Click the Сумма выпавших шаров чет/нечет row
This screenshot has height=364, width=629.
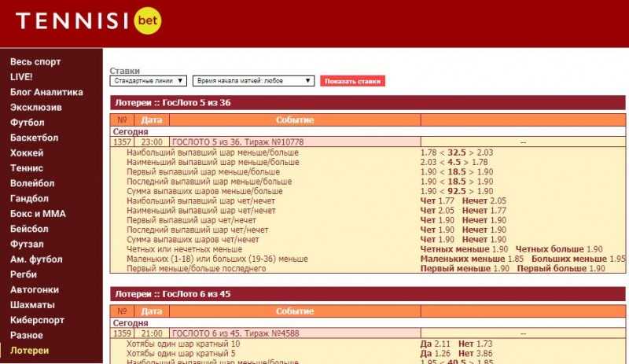368,240
